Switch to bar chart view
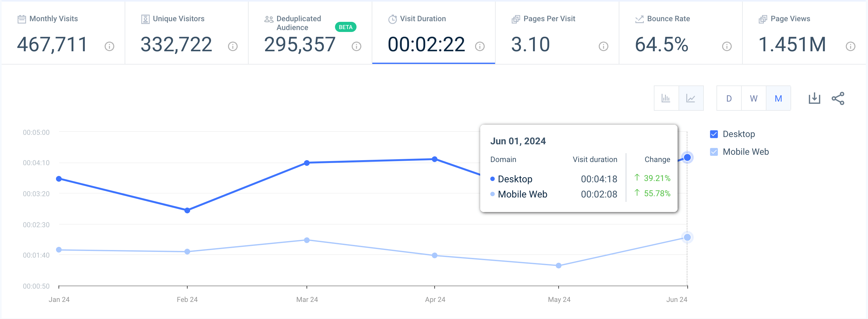The width and height of the screenshot is (868, 319). pos(666,98)
